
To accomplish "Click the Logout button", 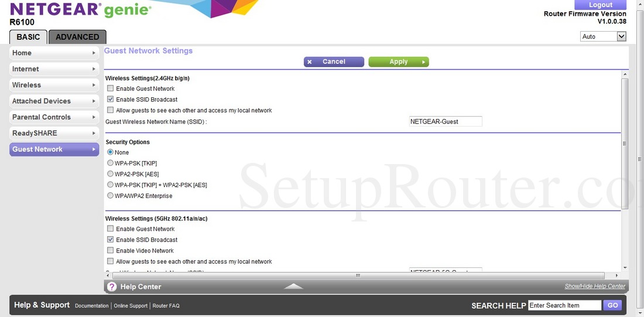I will click(x=601, y=5).
